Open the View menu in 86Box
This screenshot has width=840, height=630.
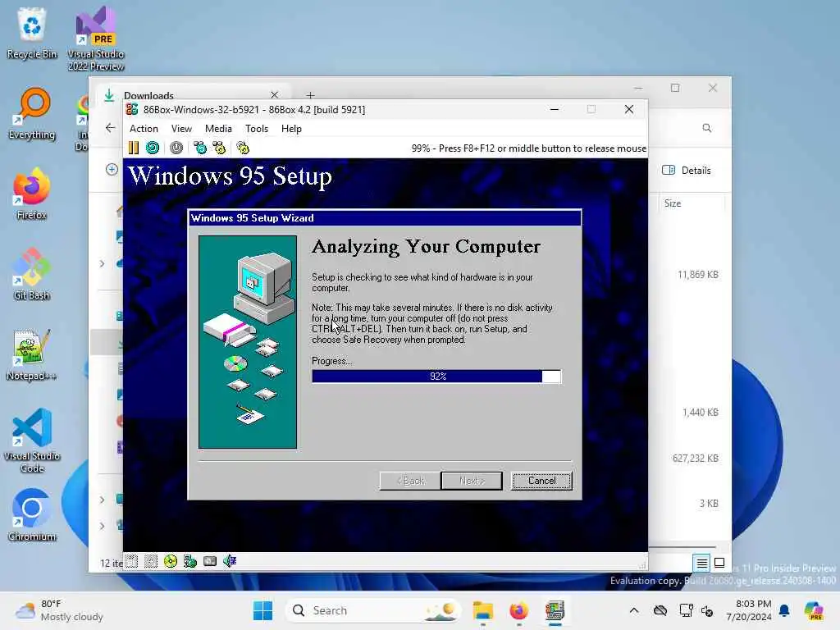click(x=181, y=129)
